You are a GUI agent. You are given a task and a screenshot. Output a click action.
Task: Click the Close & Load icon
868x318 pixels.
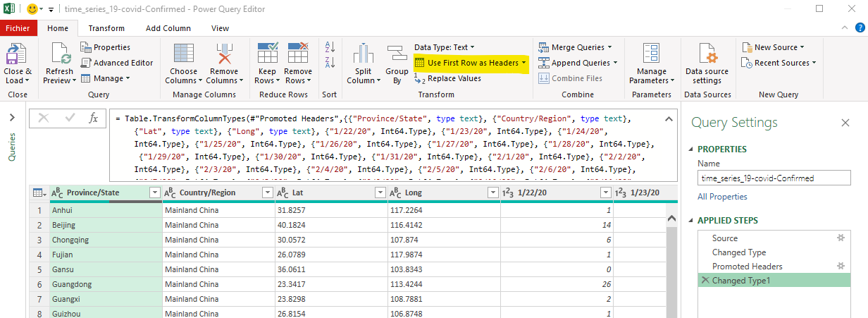pos(16,54)
